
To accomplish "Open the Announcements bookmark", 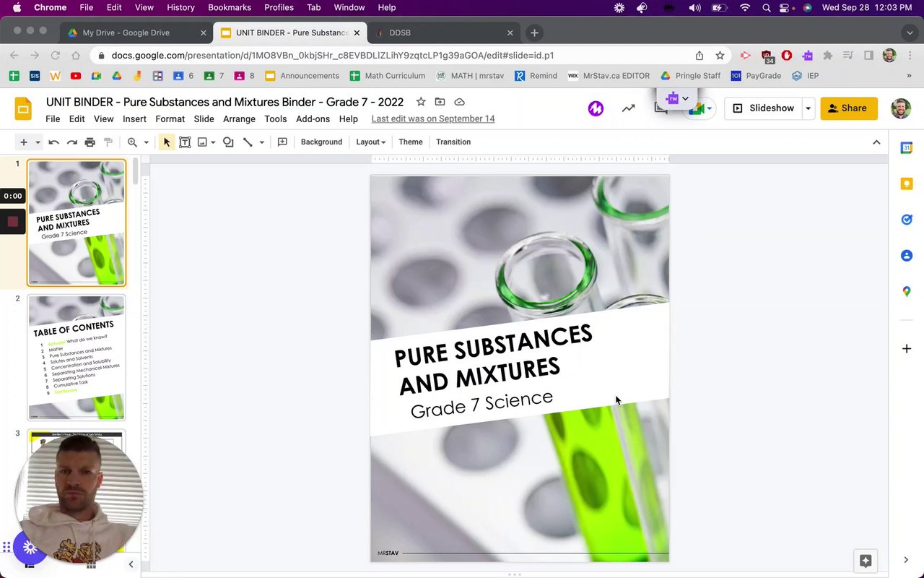I will point(302,76).
